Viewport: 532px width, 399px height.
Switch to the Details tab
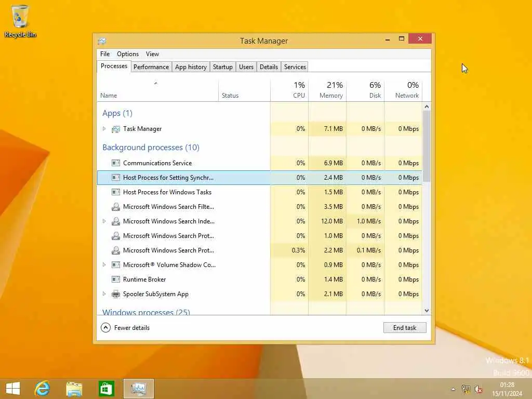point(269,67)
